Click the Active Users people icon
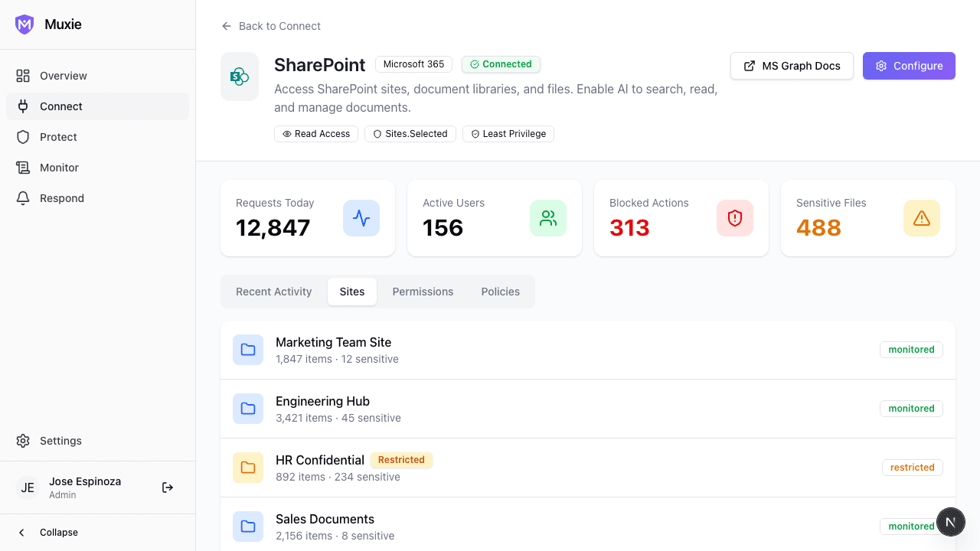Image resolution: width=980 pixels, height=551 pixels. pos(548,218)
